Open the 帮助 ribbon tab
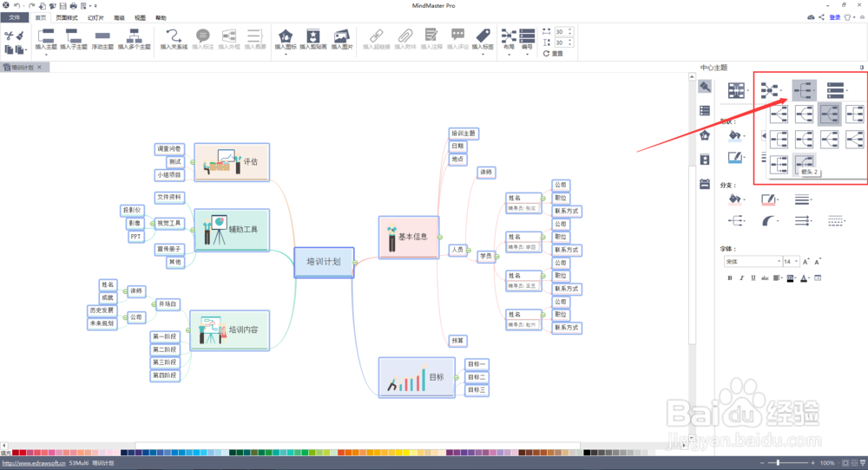Screen dimensions: 868x470 click(x=161, y=17)
